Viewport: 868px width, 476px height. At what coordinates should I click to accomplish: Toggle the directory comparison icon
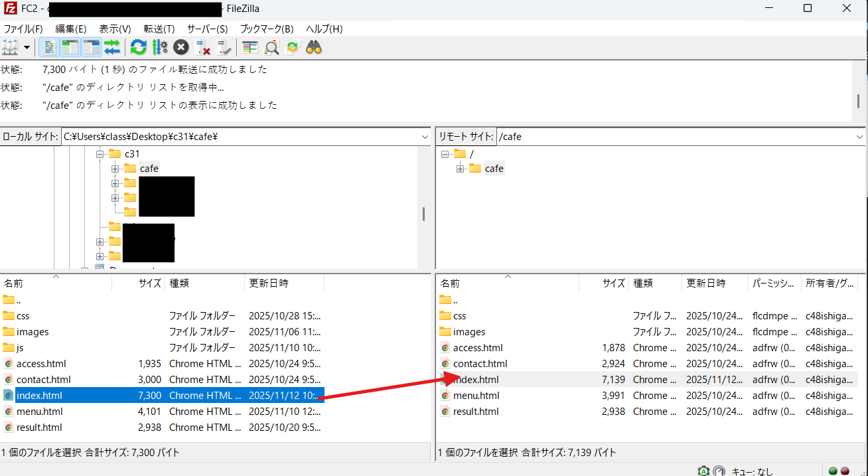[x=271, y=47]
